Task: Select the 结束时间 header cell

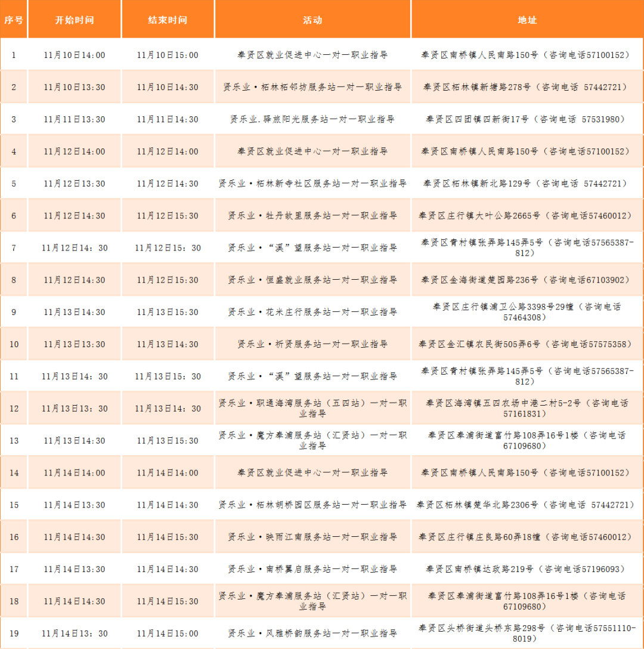Action: click(168, 20)
